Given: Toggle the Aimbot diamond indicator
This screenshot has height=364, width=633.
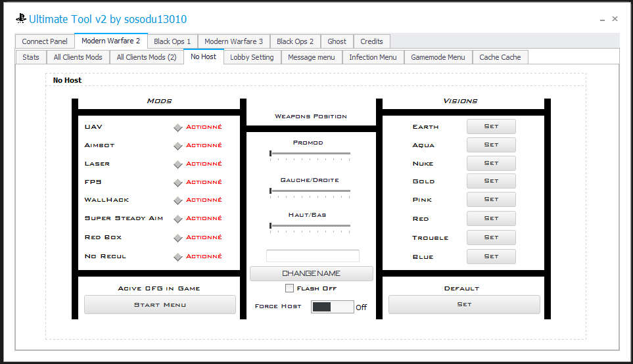Looking at the screenshot, I should coord(178,146).
